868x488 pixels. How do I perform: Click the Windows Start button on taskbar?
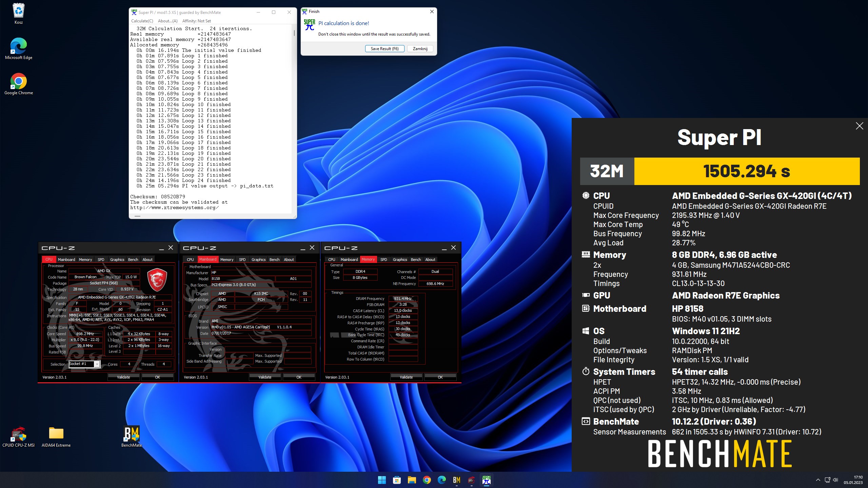(382, 480)
